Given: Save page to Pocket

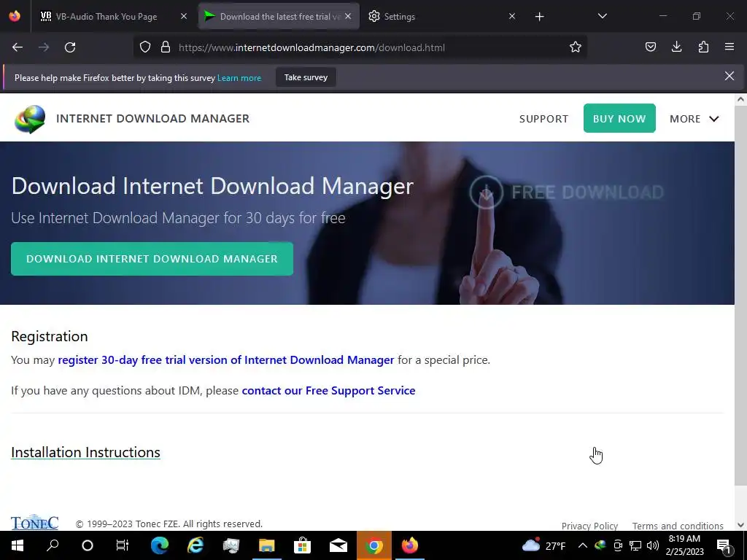Looking at the screenshot, I should coord(651,47).
